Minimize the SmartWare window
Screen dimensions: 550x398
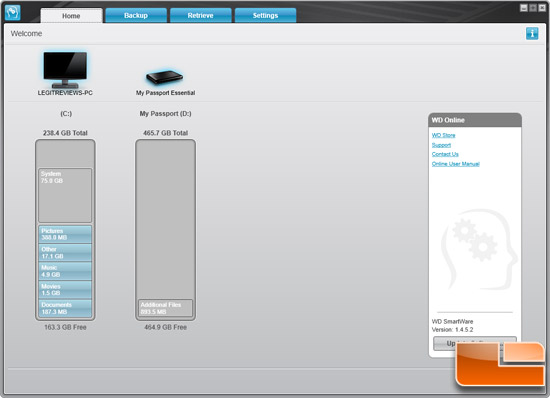524,8
